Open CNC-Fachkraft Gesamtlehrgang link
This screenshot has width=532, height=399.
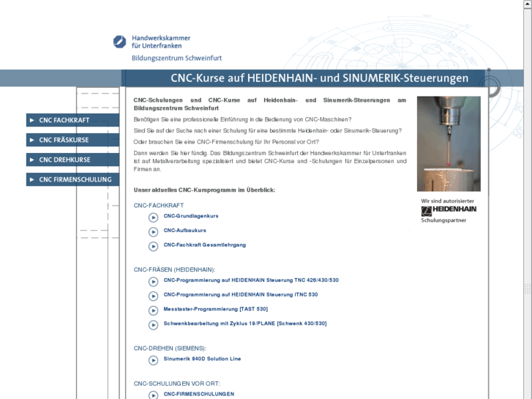coord(205,245)
